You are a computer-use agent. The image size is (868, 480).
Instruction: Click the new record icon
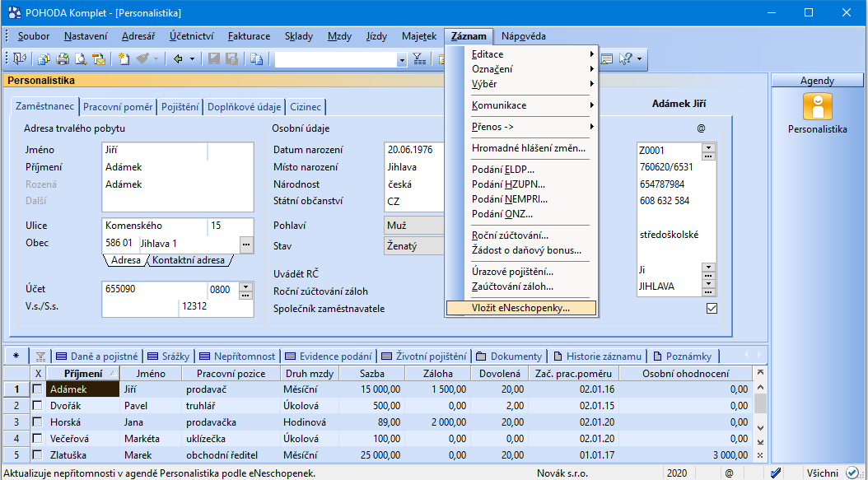point(124,59)
